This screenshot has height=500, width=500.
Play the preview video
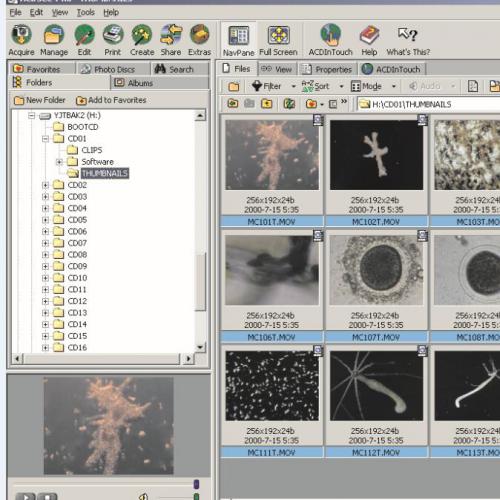pyautogui.click(x=25, y=497)
